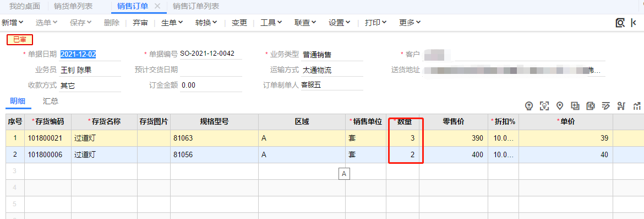Click the 运输方式 field 太通物流

[x=332, y=70]
